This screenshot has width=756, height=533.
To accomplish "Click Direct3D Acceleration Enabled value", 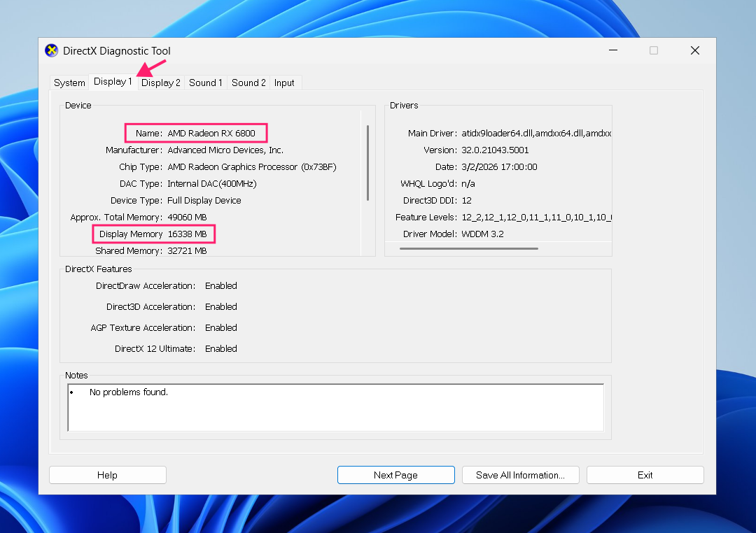I will click(220, 307).
